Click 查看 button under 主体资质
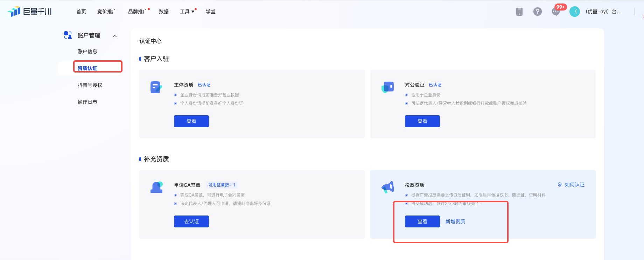 click(191, 121)
